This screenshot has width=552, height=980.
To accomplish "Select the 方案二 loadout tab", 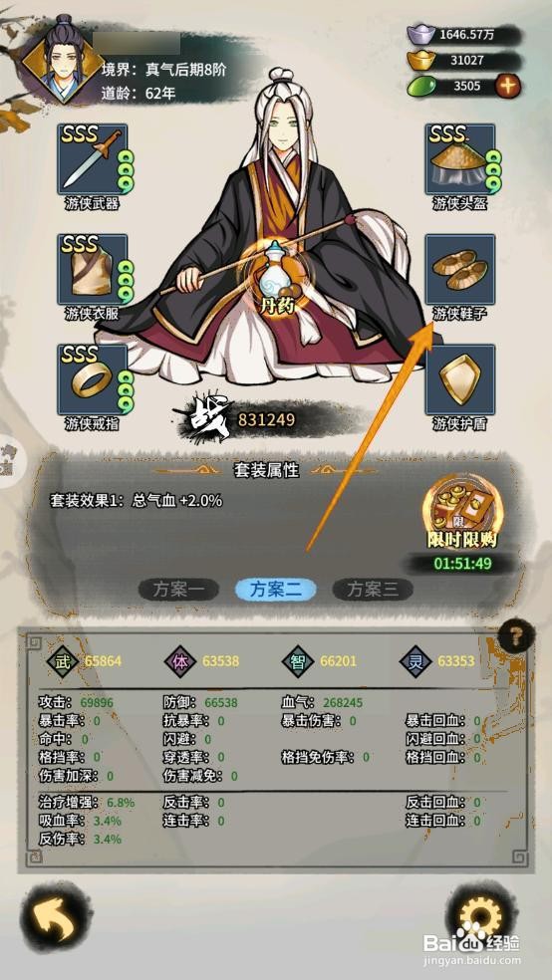I will [x=276, y=590].
